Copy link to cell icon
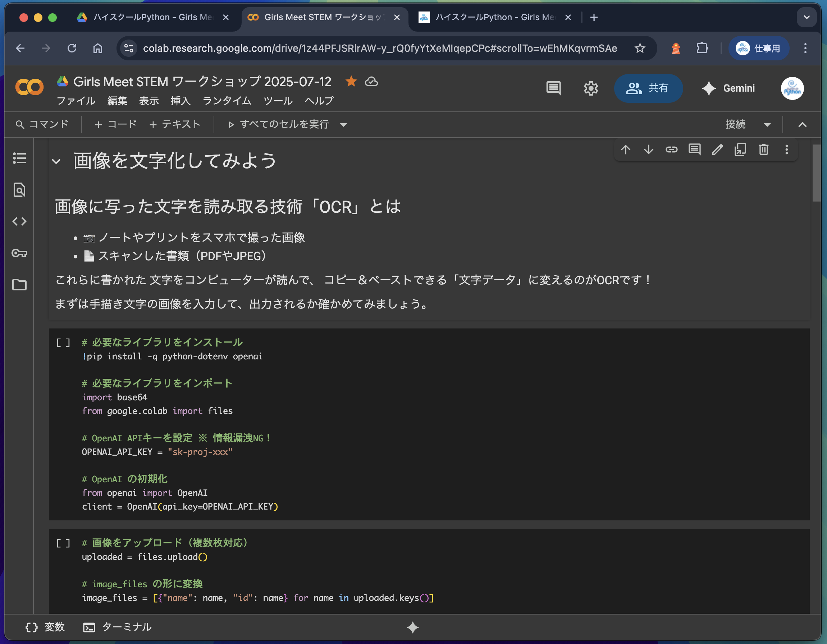The height and width of the screenshot is (644, 827). click(x=671, y=150)
